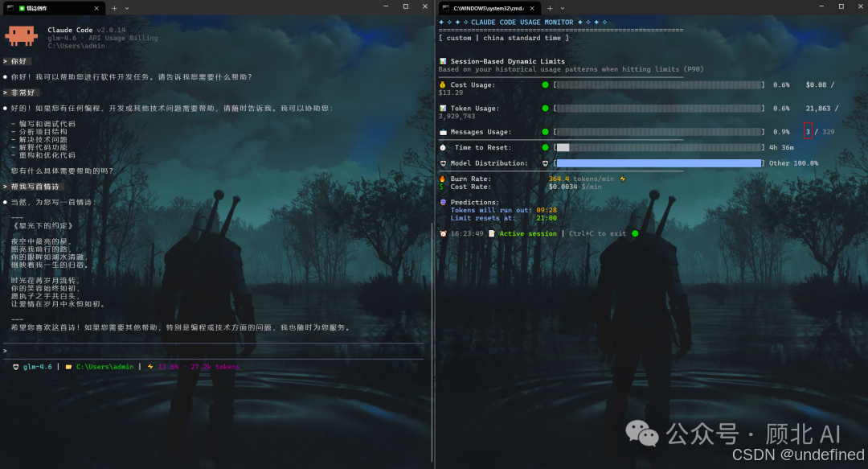Open right terminal tab profile dropdown

(563, 8)
